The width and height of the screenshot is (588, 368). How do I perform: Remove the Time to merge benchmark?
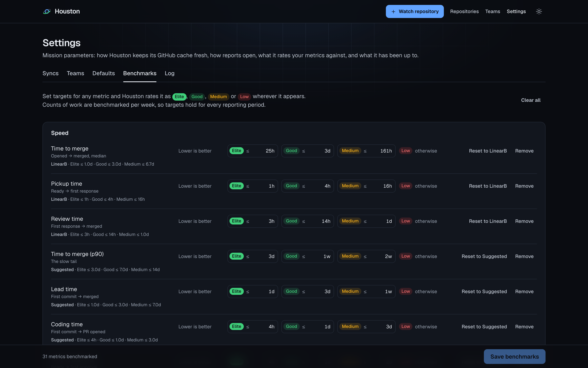click(x=524, y=151)
